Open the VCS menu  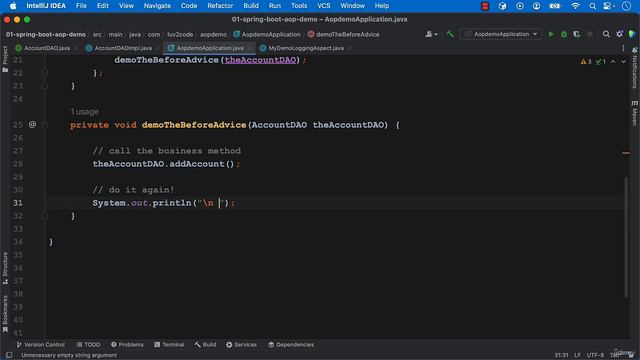coord(324,6)
